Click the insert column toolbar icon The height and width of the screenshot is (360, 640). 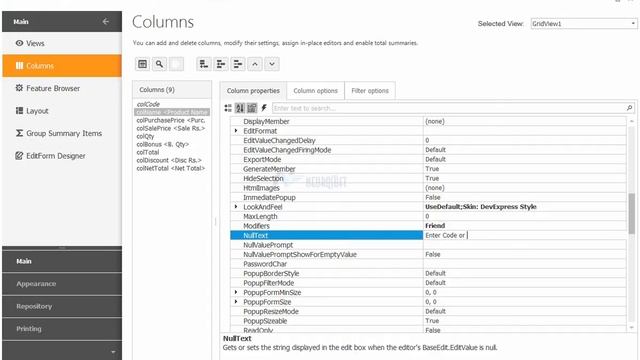tap(221, 64)
